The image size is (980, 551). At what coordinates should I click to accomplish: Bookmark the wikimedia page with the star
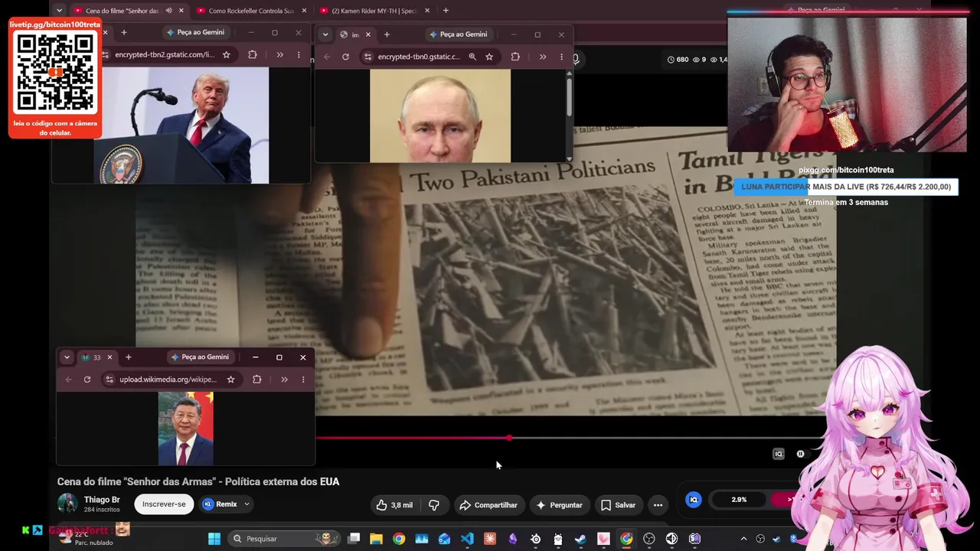230,380
